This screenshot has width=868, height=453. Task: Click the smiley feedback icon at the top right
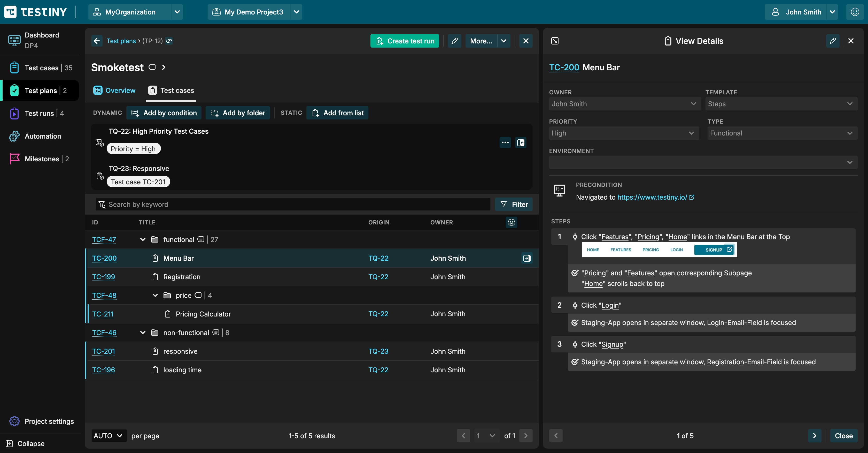(855, 12)
